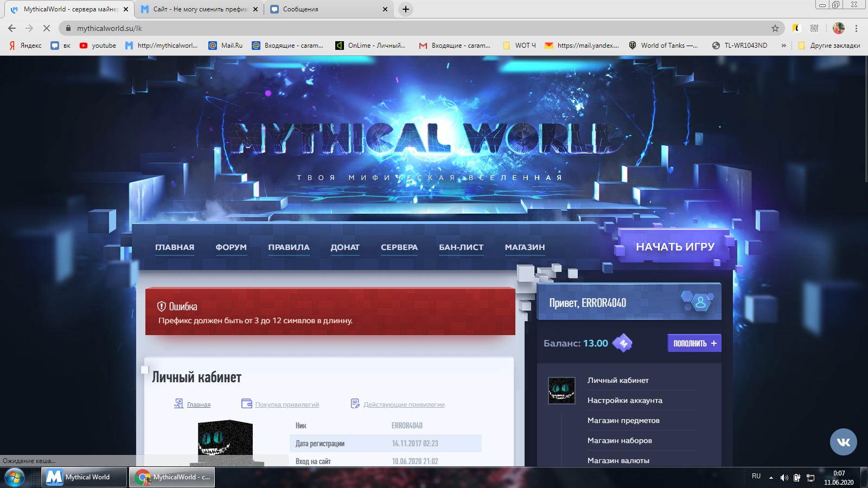Screen dimensions: 868x488
Task: Open the ФОРУМ menu item
Action: pos(231,247)
